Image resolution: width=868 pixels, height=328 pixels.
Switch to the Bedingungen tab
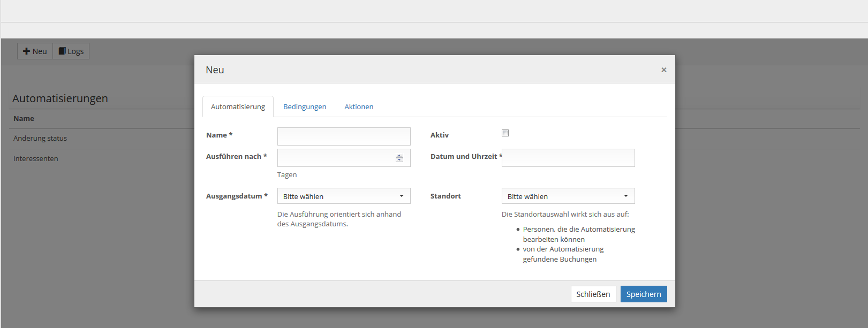click(305, 107)
